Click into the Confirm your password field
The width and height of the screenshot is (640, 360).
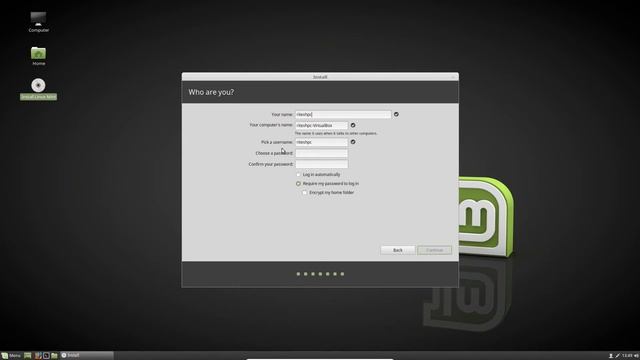(322, 164)
